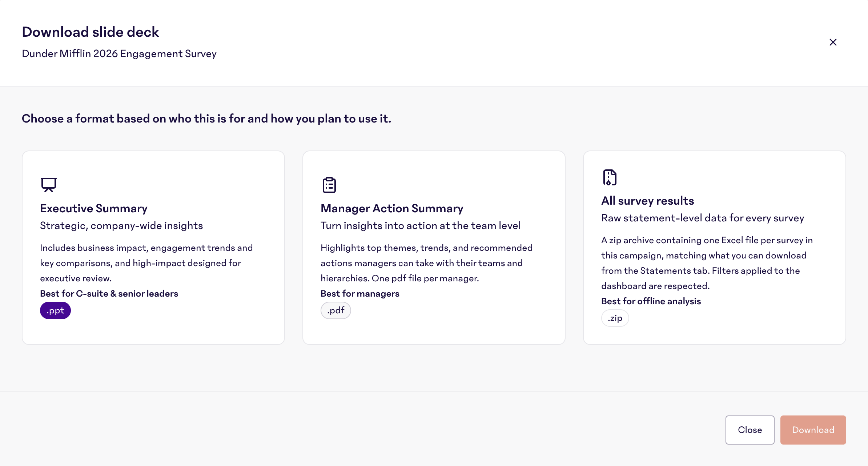Click the zip archive description paragraph
The image size is (868, 466).
point(707,263)
